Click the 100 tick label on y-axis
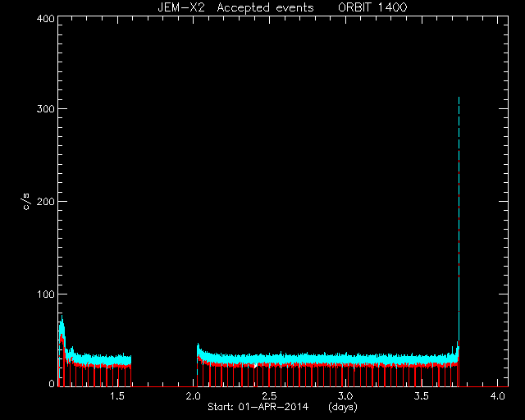Image resolution: width=525 pixels, height=420 pixels. (x=45, y=294)
